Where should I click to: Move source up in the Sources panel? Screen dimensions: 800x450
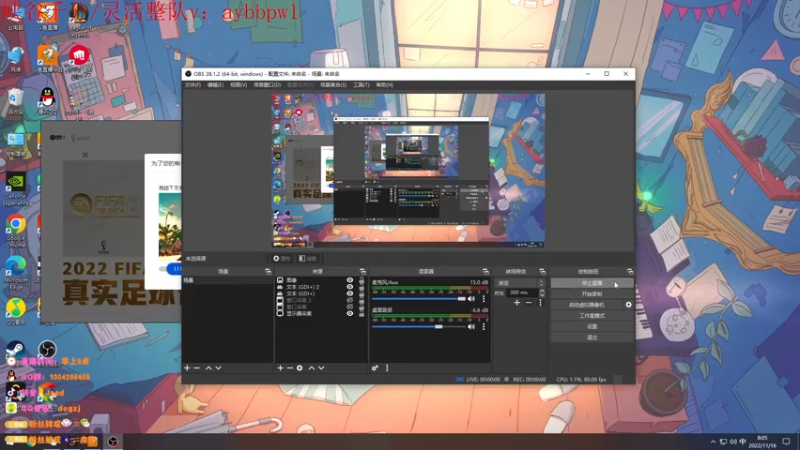click(311, 368)
